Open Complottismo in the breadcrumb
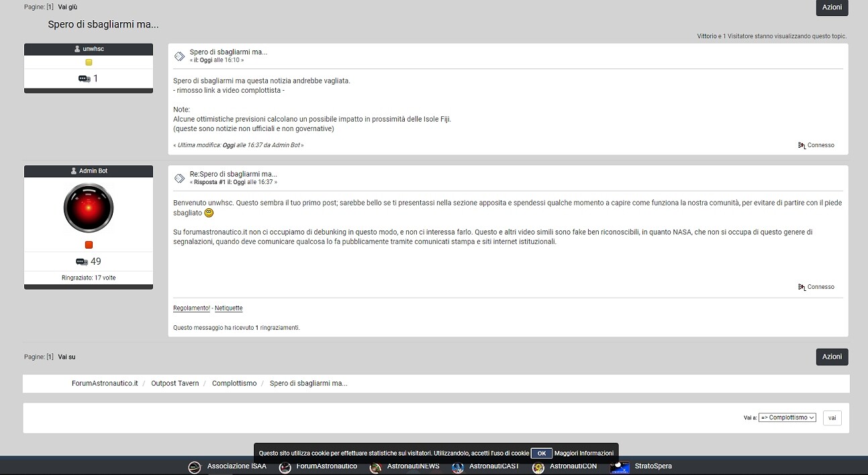This screenshot has width=868, height=475. pos(234,383)
